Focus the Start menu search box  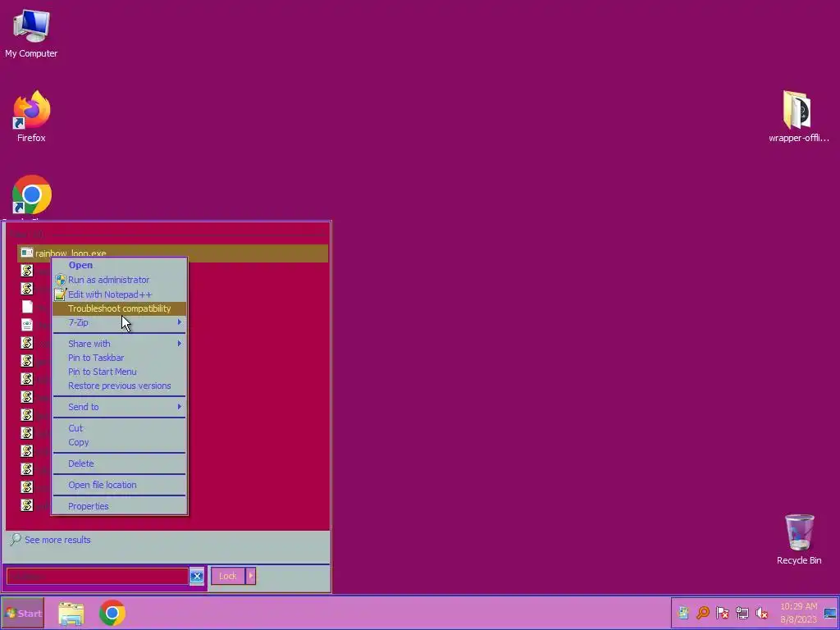98,577
